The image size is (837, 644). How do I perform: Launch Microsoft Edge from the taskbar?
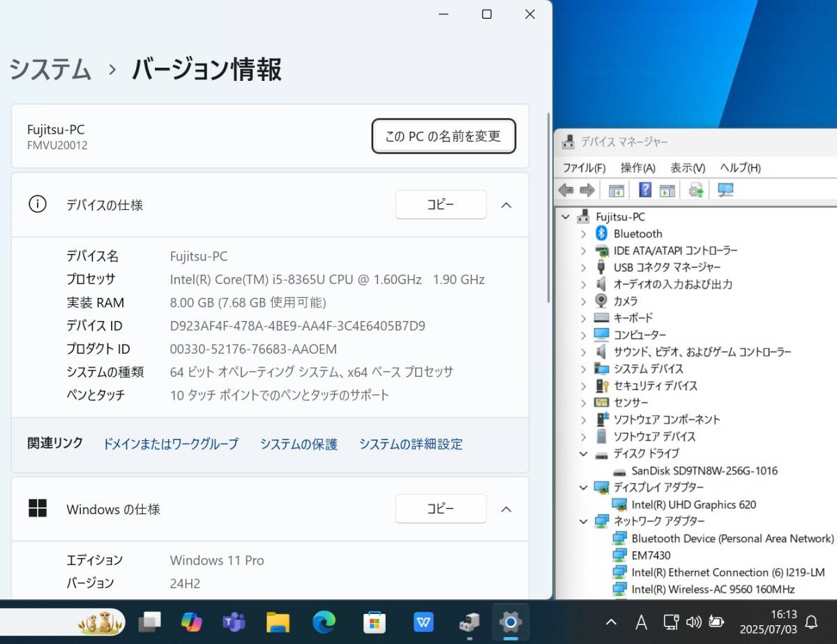(324, 621)
